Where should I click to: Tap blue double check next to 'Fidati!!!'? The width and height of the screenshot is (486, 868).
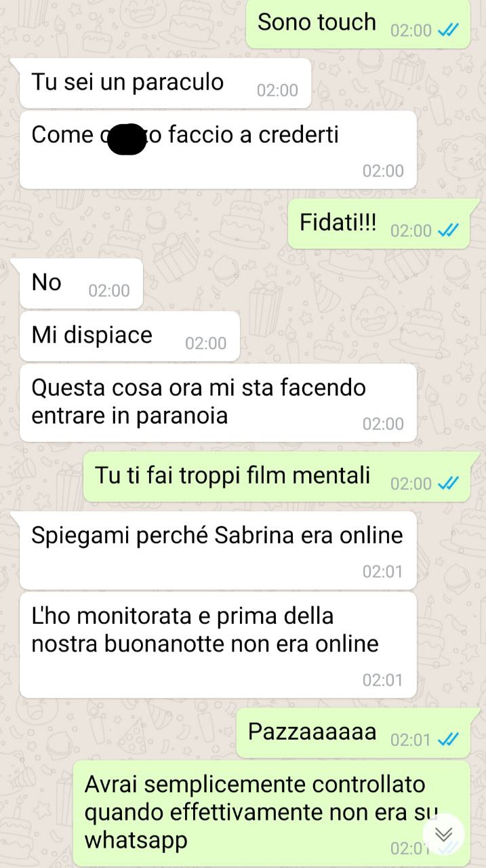[449, 231]
